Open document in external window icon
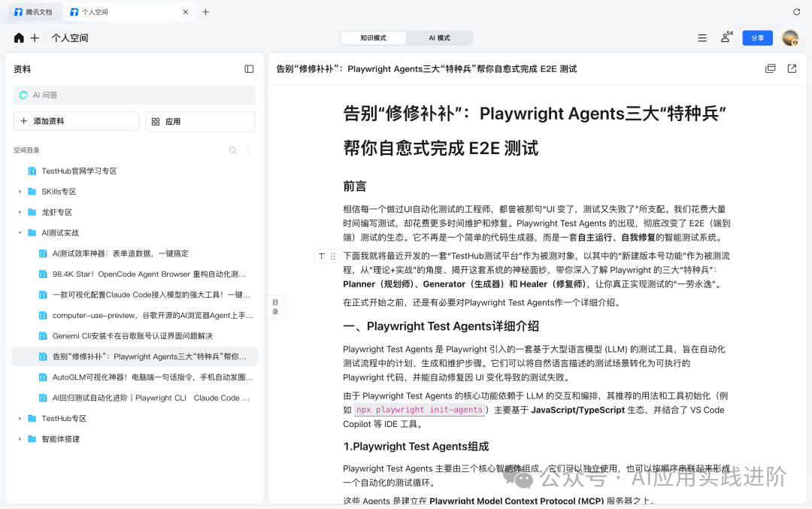Screen dimensions: 812x509 [x=792, y=68]
